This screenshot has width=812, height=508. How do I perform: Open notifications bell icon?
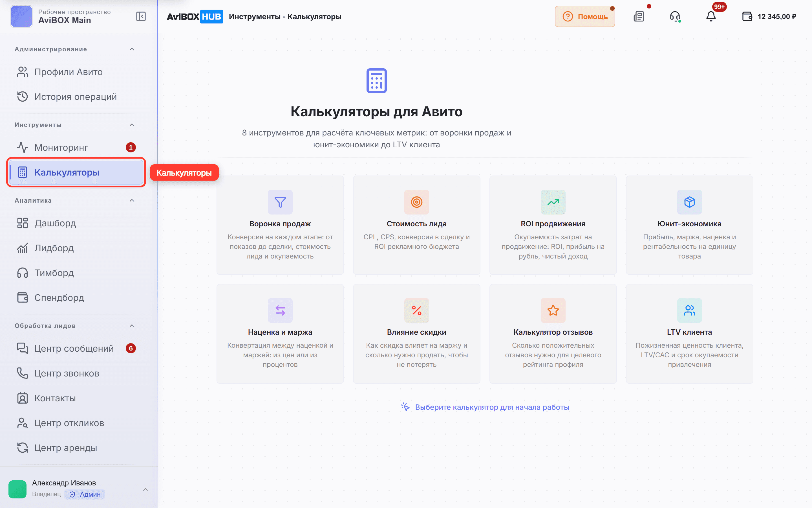(711, 16)
